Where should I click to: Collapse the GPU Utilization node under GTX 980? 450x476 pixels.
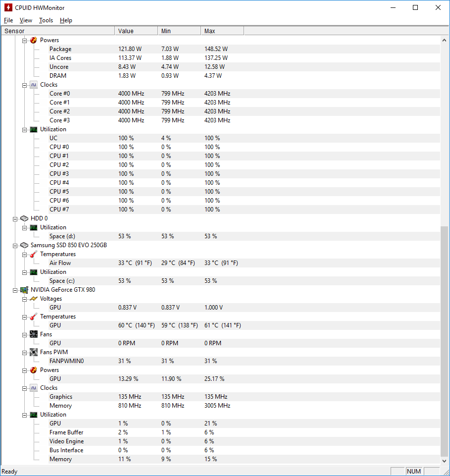click(24, 415)
